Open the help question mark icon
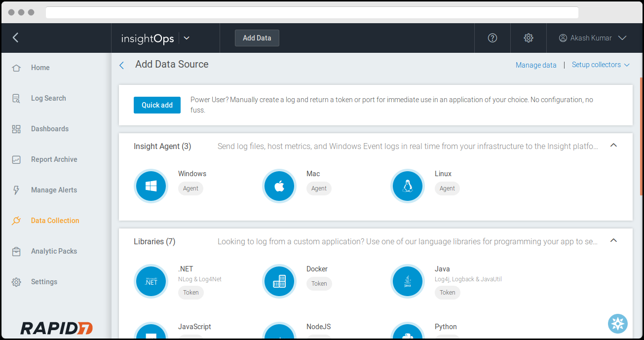The image size is (644, 340). click(x=492, y=38)
